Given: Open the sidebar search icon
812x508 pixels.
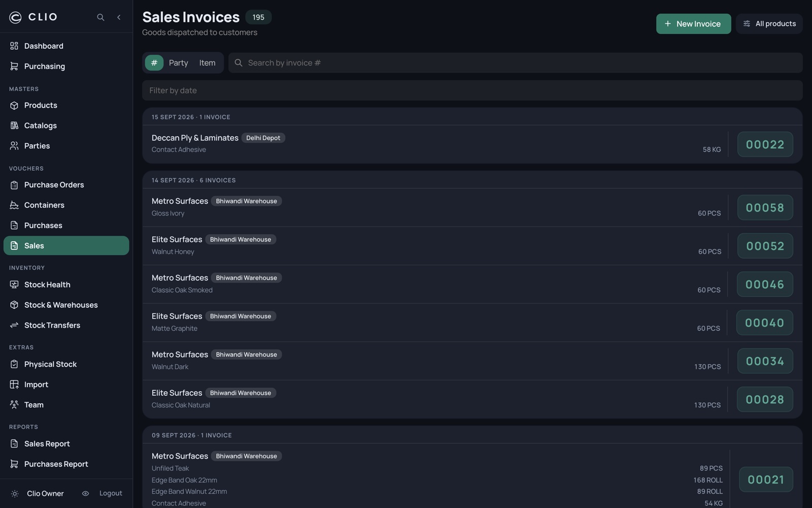Looking at the screenshot, I should tap(100, 17).
